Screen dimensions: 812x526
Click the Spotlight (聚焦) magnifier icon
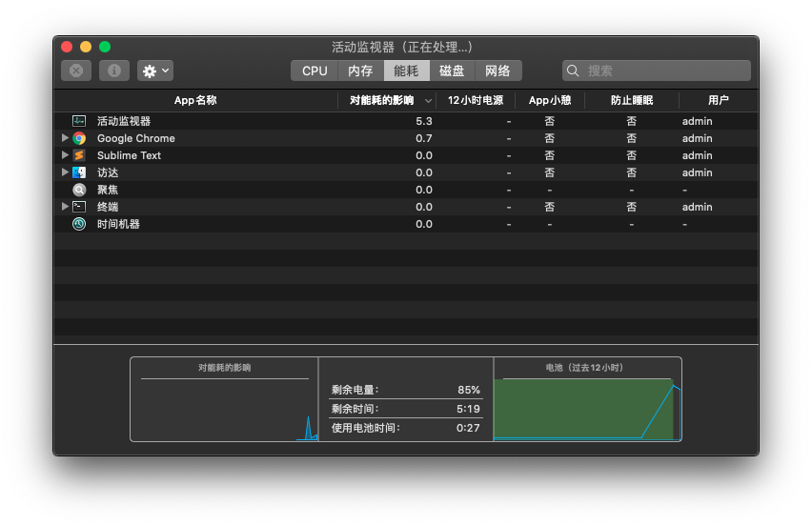tap(79, 190)
